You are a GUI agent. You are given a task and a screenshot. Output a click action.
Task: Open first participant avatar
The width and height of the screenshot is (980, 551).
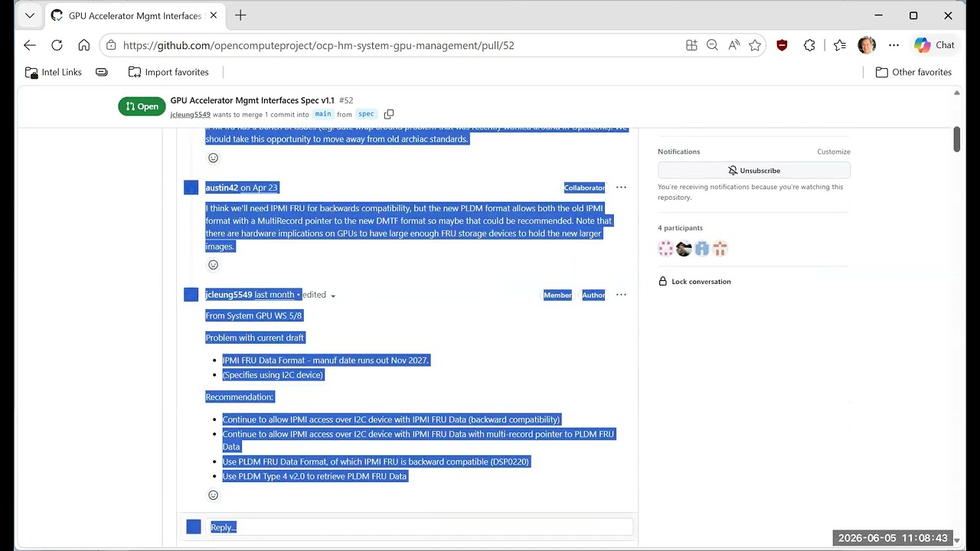click(x=666, y=249)
